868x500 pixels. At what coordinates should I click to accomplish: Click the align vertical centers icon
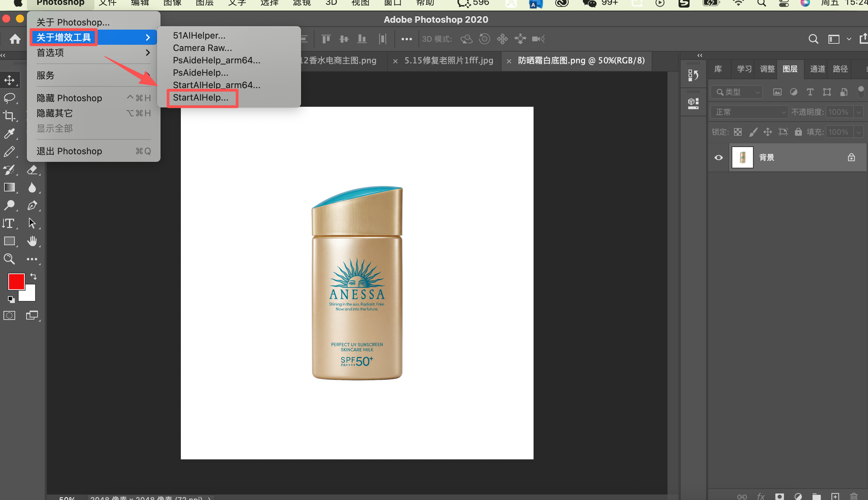click(x=344, y=39)
